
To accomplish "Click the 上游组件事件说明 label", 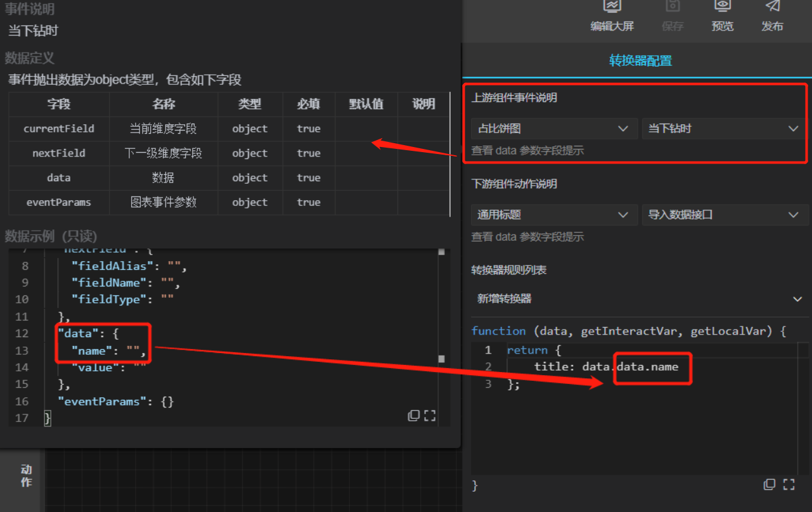I will (x=514, y=98).
